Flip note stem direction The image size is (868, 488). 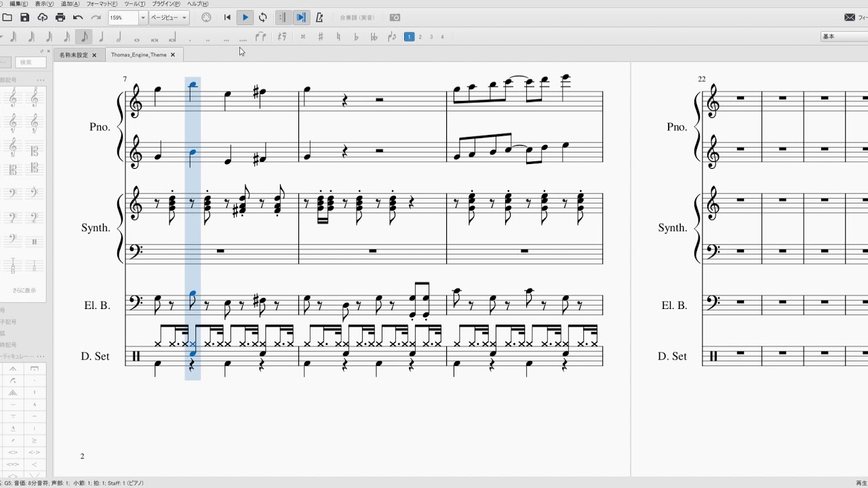coord(391,37)
